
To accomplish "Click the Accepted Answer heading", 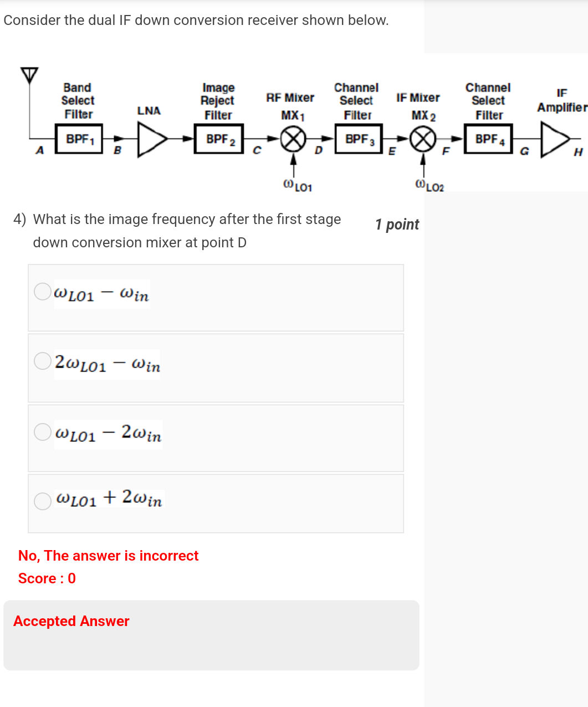I will (x=71, y=621).
